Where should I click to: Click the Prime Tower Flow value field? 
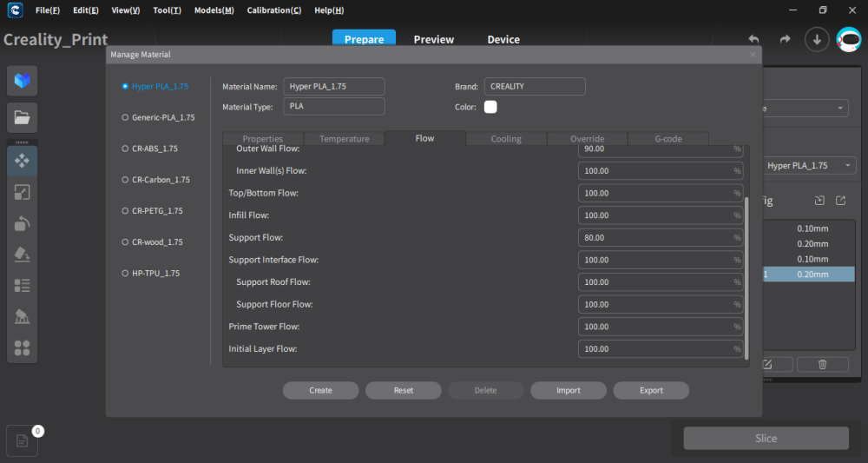pos(661,327)
